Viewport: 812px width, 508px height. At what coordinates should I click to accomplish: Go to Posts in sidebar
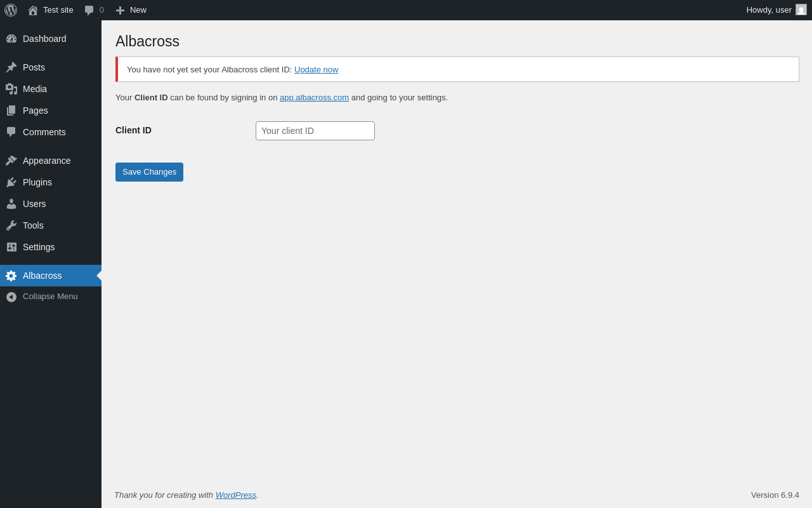click(51, 67)
